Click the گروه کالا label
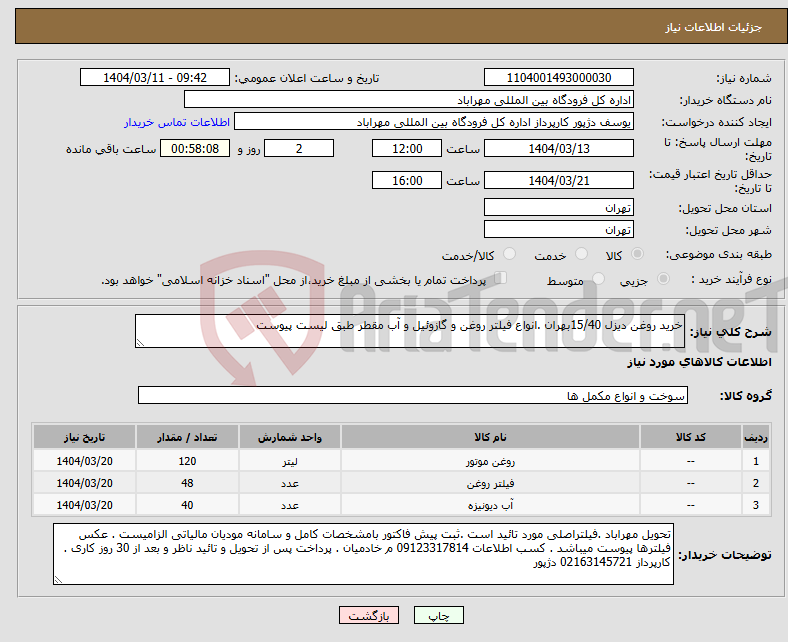 pyautogui.click(x=746, y=396)
